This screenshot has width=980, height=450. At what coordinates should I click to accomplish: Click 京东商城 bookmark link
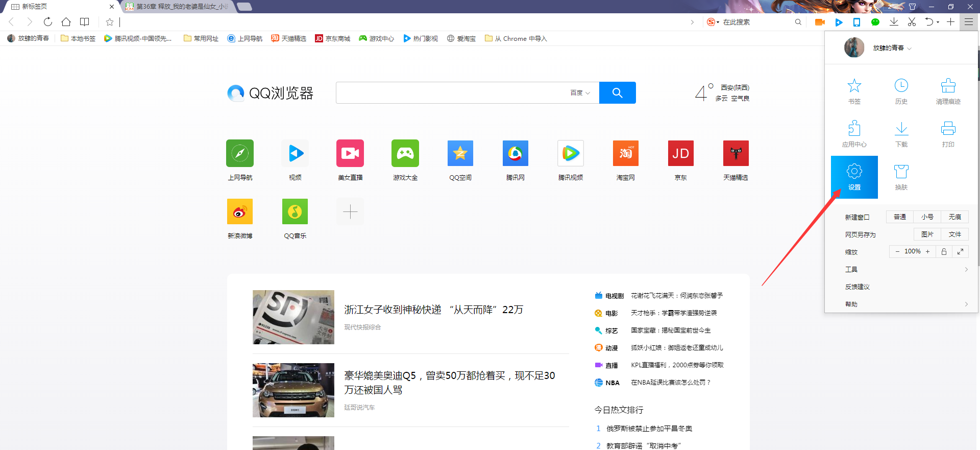[x=333, y=38]
